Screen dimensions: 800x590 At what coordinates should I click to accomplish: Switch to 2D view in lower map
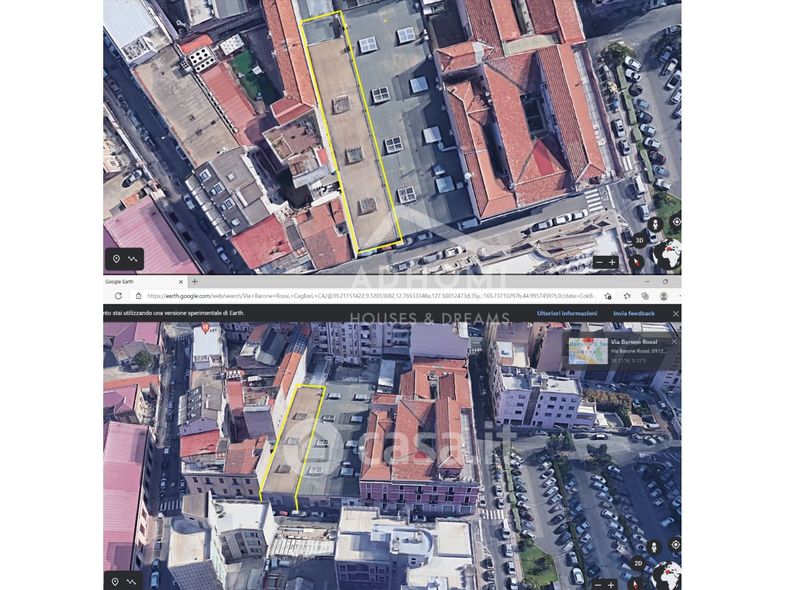click(x=637, y=563)
